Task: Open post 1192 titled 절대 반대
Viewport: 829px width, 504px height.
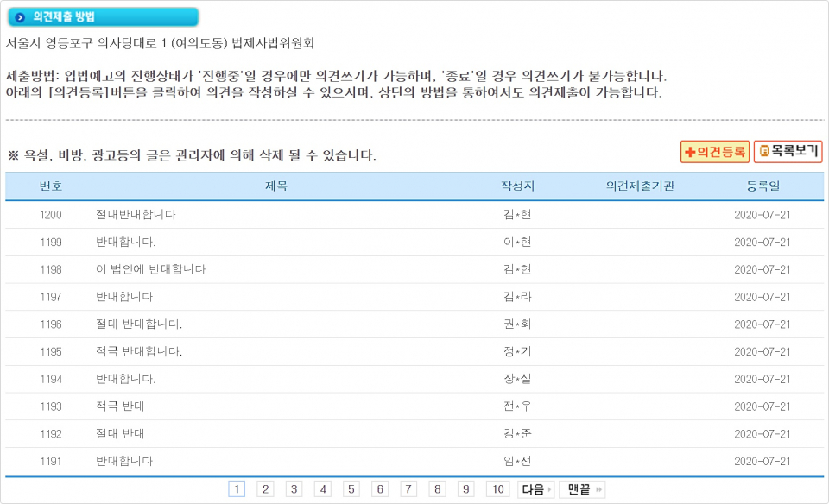Action: tap(120, 434)
